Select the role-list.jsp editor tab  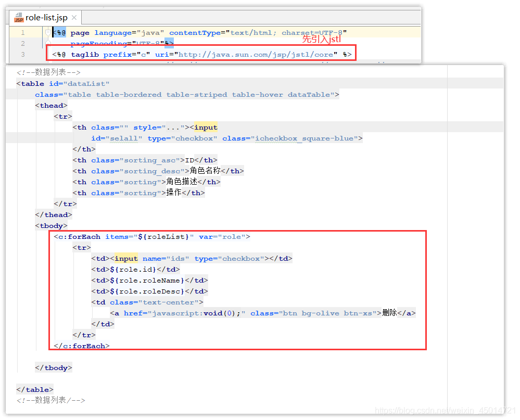click(x=46, y=18)
